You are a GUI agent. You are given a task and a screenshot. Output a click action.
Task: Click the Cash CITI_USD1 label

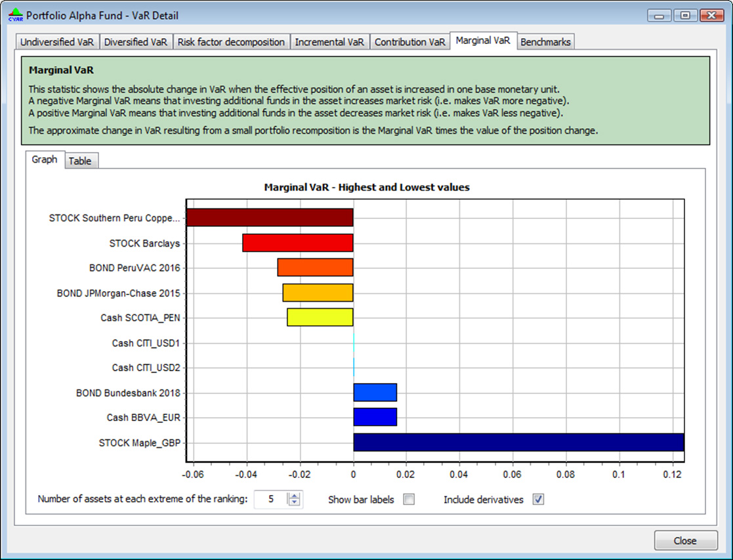pyautogui.click(x=146, y=344)
